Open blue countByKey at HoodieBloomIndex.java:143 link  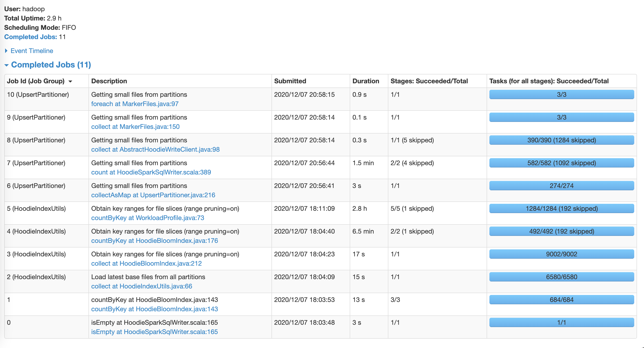pos(155,309)
